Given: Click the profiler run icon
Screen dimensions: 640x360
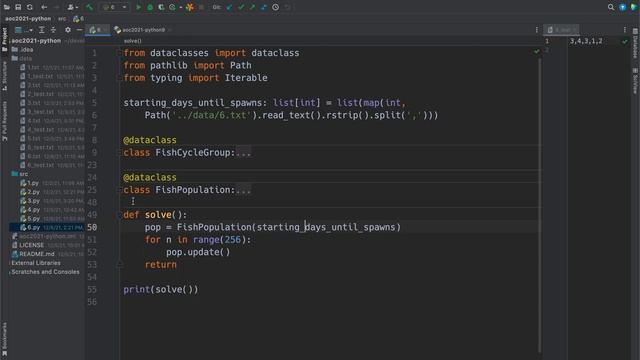Looking at the screenshot, I should (173, 7).
